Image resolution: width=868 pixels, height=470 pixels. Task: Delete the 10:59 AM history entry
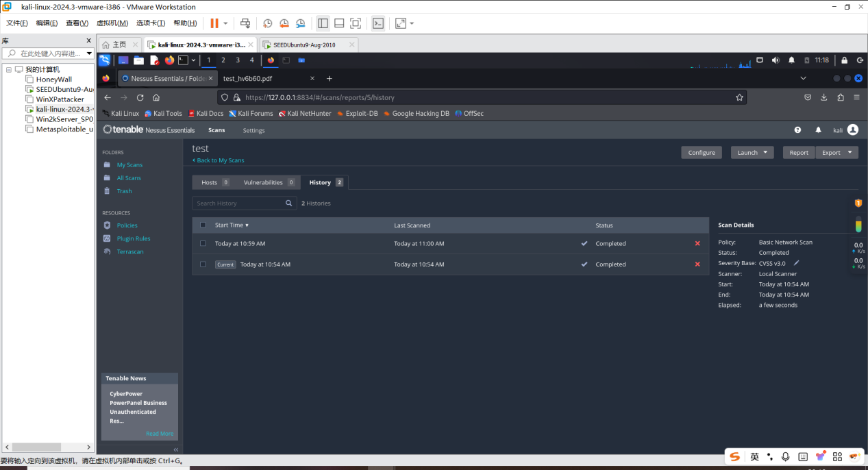coord(697,243)
